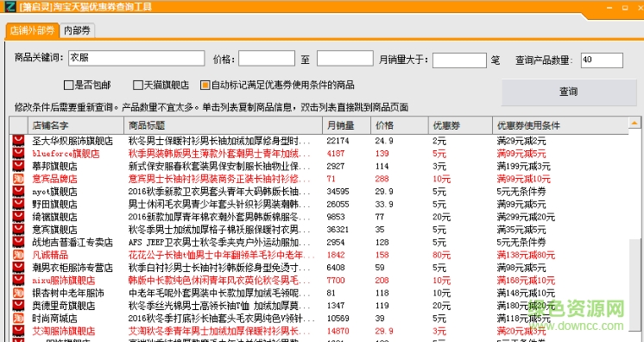This screenshot has width=644, height=342.
Task: Click Tmall icon beside 绮裾旗舰店
Action: coord(18,217)
